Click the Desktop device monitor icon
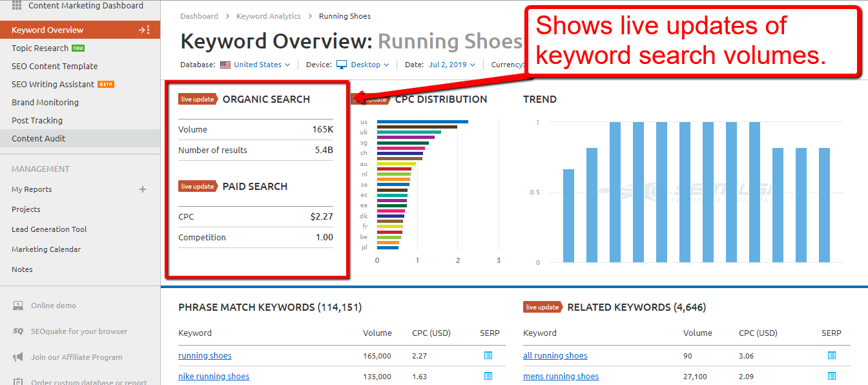 (x=342, y=65)
